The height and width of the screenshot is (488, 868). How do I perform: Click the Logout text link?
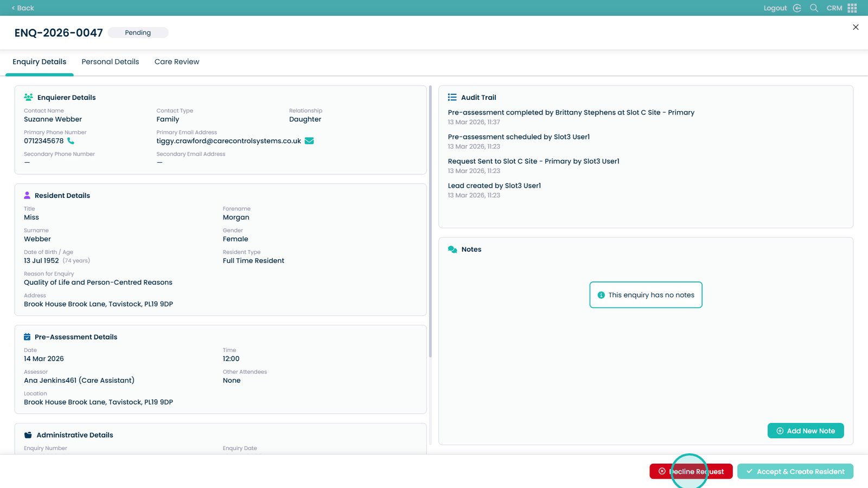(x=775, y=8)
